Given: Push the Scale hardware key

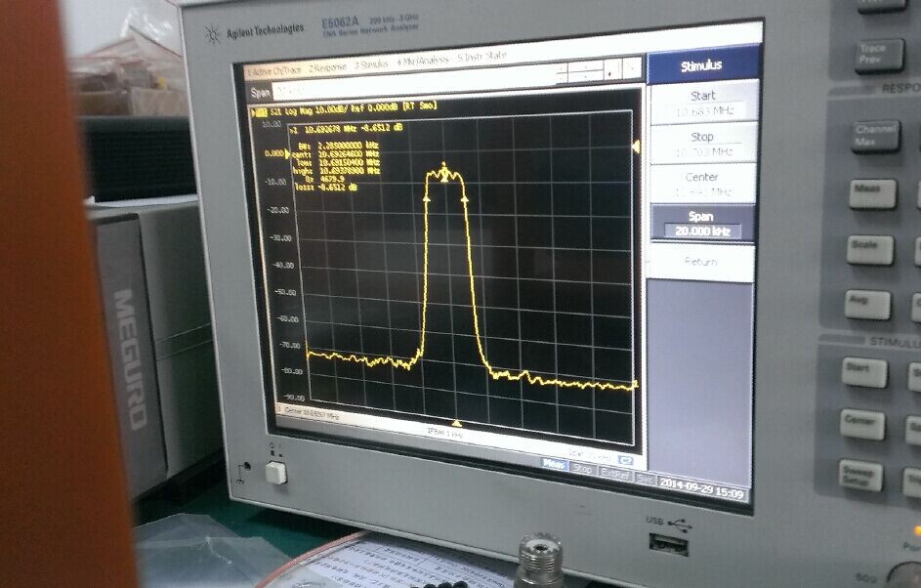Looking at the screenshot, I should (870, 250).
